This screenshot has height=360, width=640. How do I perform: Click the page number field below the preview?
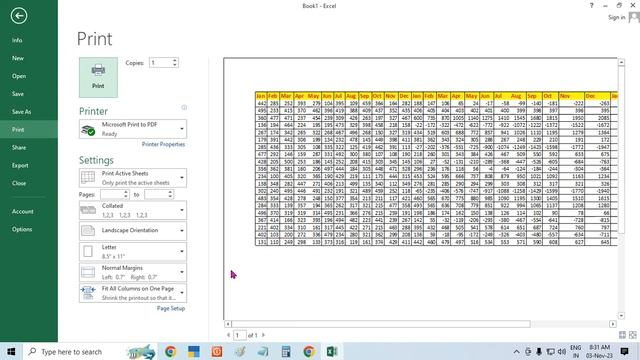tap(240, 335)
